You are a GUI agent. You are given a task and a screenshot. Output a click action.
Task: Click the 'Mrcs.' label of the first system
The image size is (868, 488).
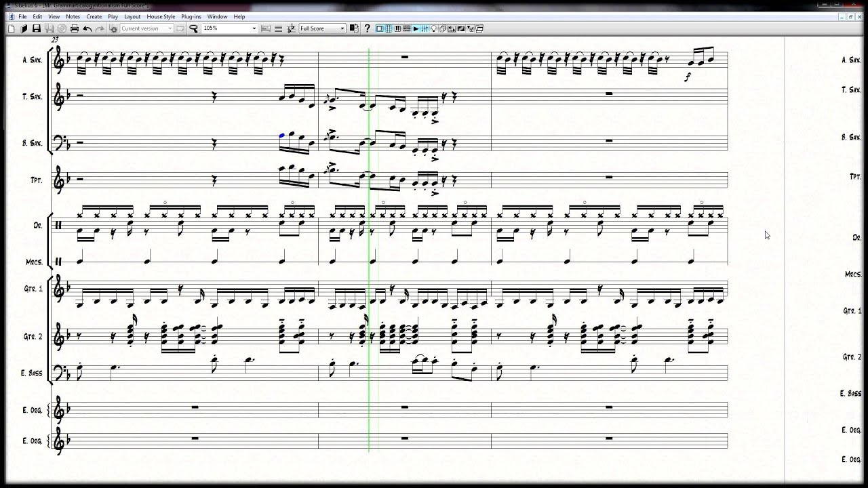click(35, 262)
